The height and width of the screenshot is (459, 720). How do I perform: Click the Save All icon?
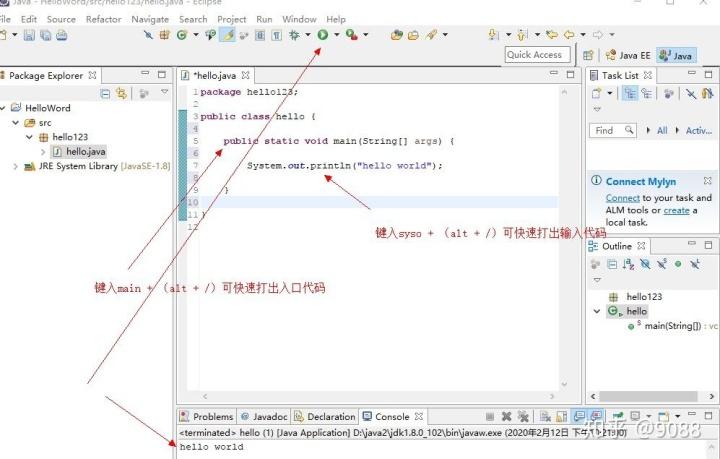click(45, 35)
